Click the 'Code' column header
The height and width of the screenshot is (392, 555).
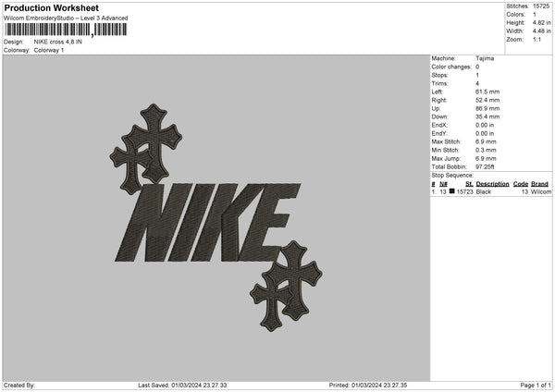521,184
